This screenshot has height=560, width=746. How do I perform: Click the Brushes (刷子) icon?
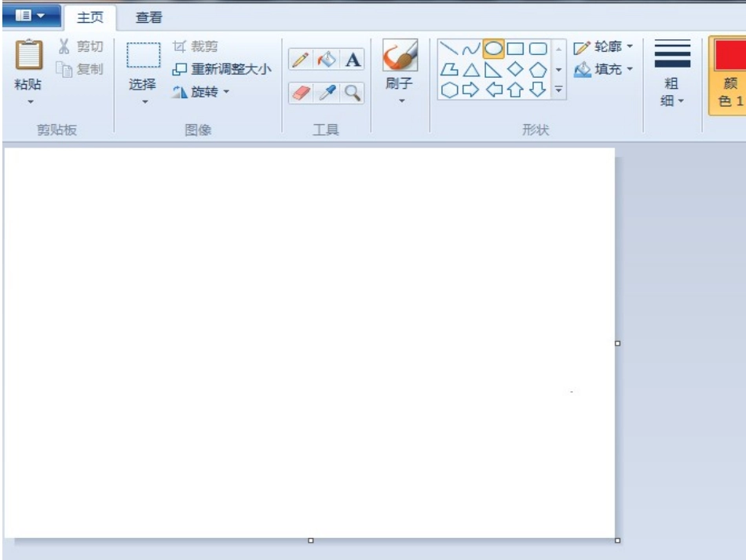point(400,55)
